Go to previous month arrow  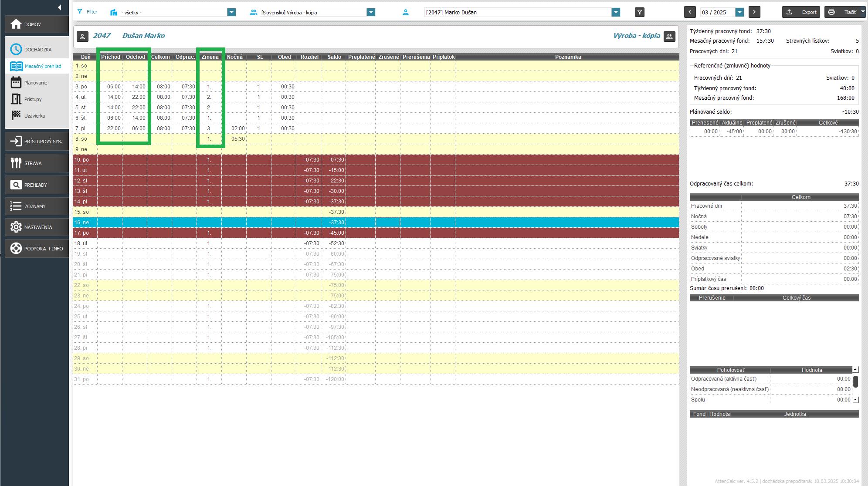click(690, 12)
